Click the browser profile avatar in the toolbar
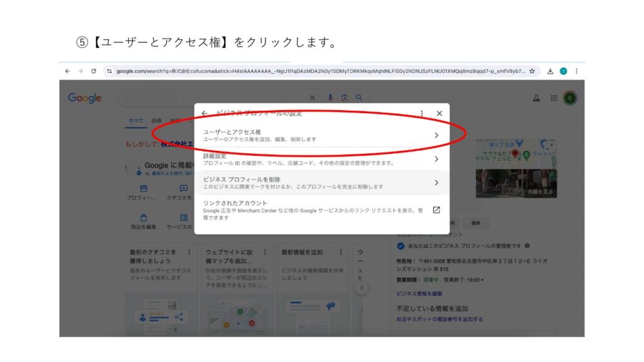The height and width of the screenshot is (362, 644). tap(563, 71)
